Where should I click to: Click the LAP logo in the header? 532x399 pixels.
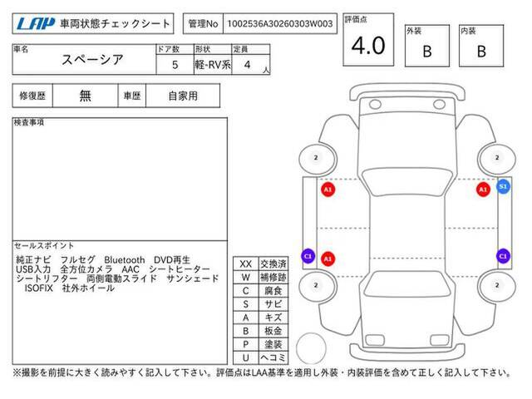point(35,24)
